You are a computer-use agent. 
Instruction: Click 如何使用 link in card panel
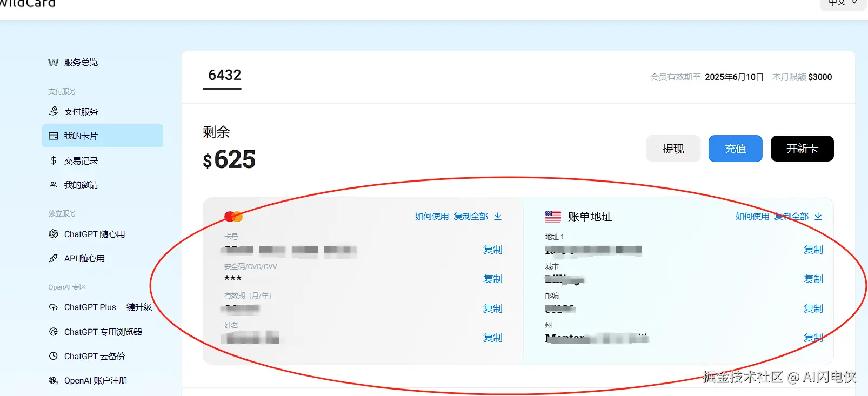click(x=431, y=217)
